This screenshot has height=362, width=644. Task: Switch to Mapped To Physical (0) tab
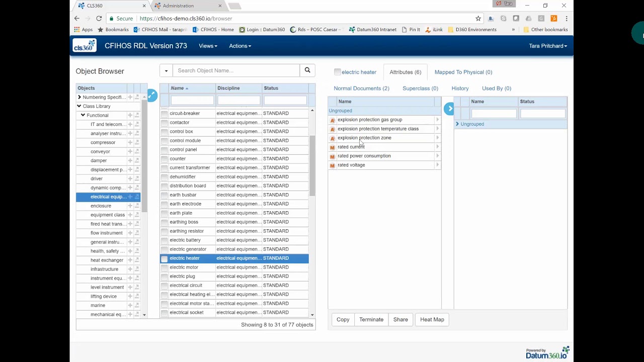click(463, 72)
